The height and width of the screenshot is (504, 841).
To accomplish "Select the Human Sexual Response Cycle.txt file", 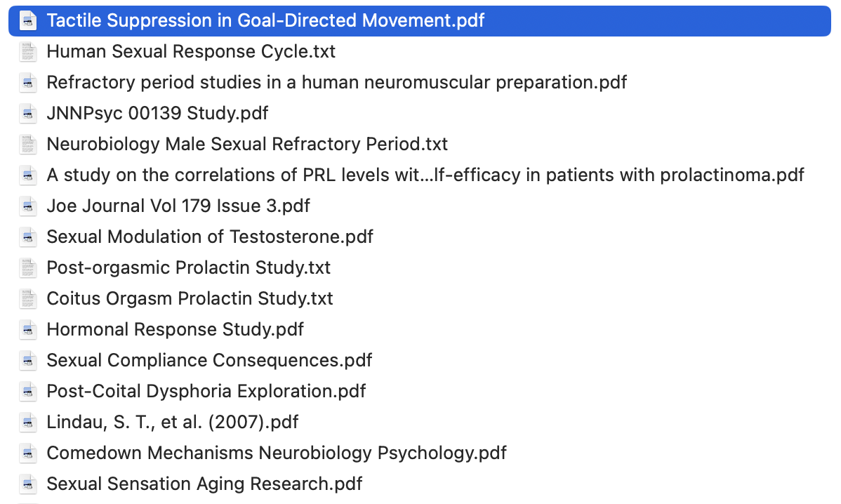I will [191, 51].
